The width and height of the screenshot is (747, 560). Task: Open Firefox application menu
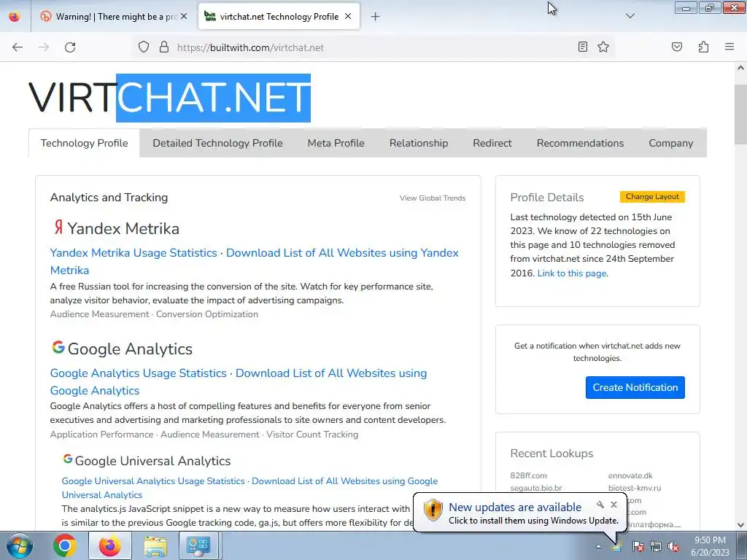click(729, 47)
